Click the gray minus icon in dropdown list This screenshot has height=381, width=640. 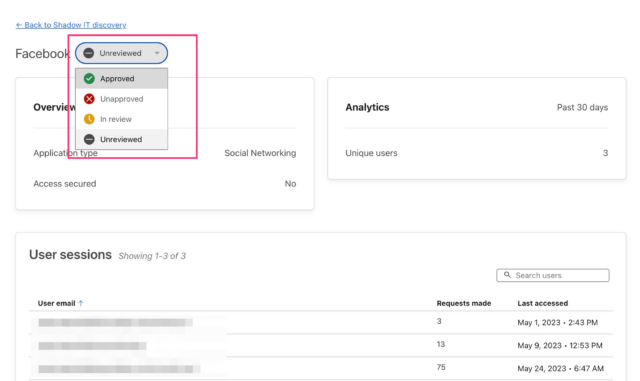pyautogui.click(x=89, y=139)
